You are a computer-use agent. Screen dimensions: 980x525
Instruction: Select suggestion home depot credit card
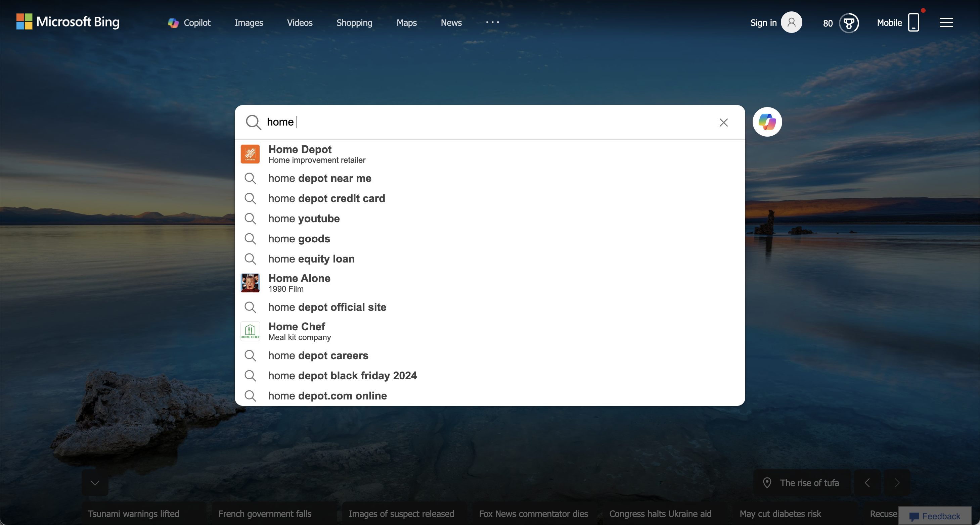pyautogui.click(x=490, y=198)
